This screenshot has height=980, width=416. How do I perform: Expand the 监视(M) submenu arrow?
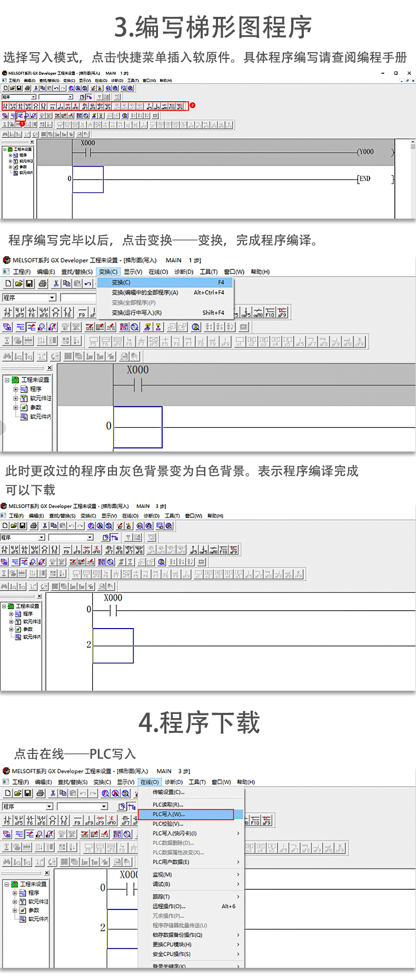[x=238, y=875]
